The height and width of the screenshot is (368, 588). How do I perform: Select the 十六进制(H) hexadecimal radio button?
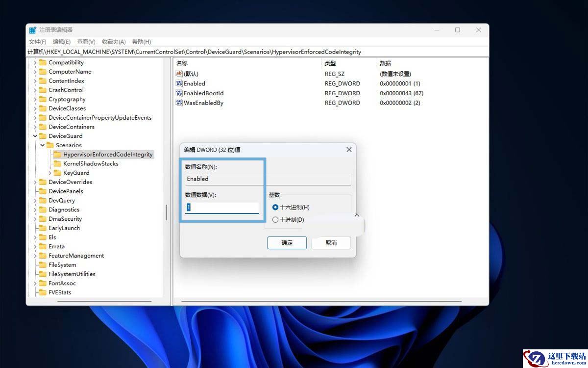click(275, 208)
